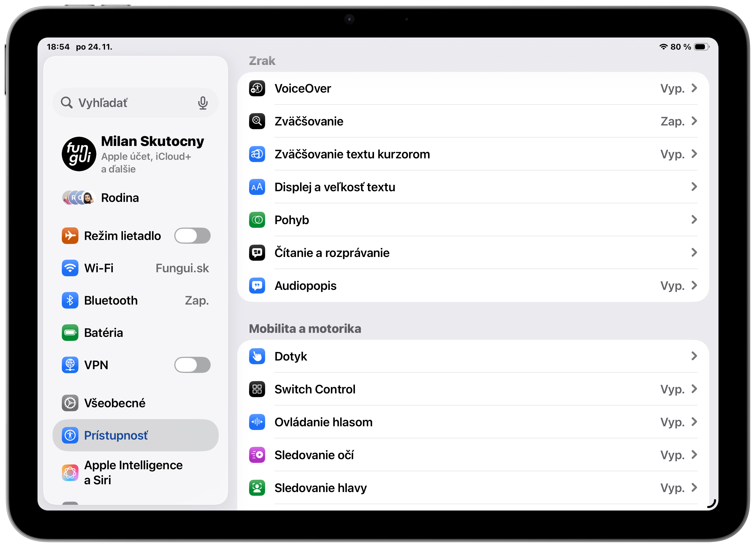Turn on the VPN toggle
Viewport: 756px width, 548px height.
click(192, 365)
